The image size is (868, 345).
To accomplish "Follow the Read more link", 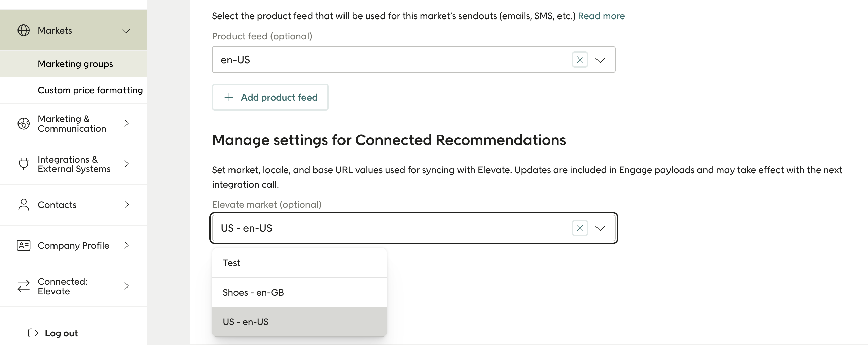I will [x=601, y=16].
